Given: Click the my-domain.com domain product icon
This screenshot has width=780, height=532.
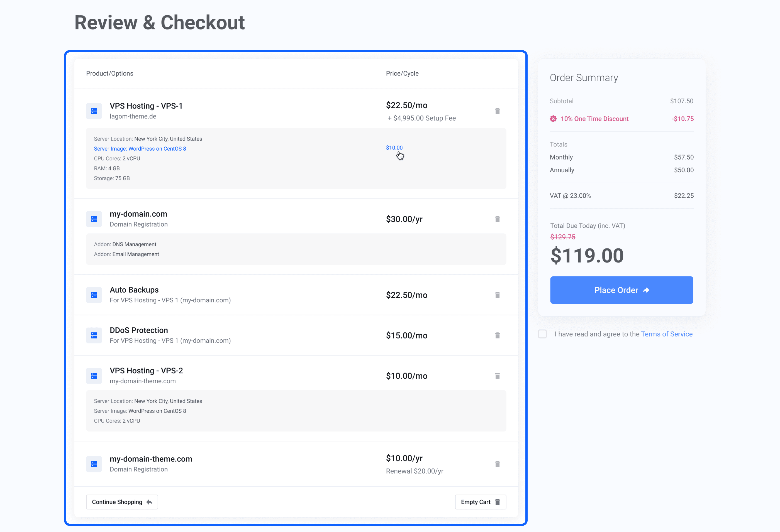Looking at the screenshot, I should coord(94,219).
